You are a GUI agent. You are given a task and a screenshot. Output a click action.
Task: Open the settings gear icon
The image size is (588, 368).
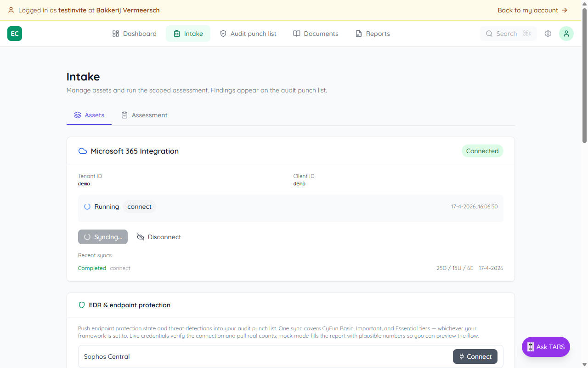click(548, 34)
